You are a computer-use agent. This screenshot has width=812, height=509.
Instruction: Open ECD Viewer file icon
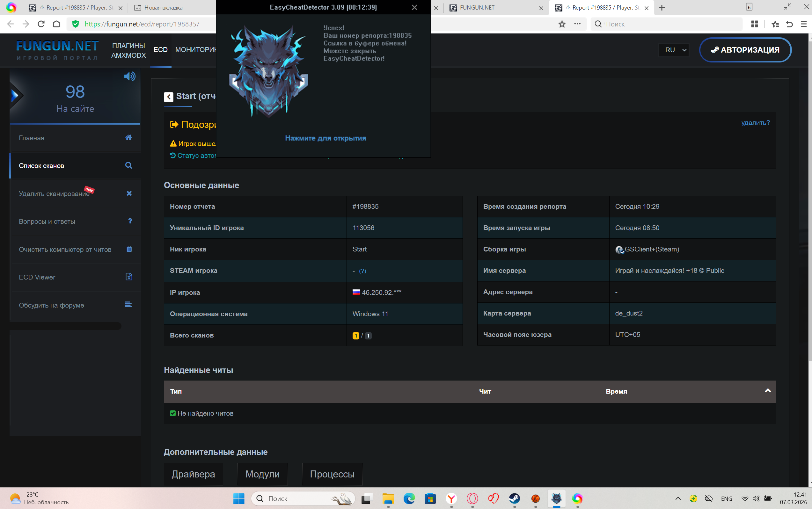(x=129, y=277)
